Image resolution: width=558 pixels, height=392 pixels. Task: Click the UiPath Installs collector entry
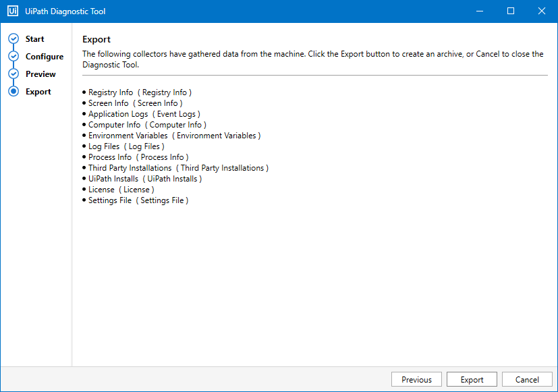pyautogui.click(x=144, y=179)
